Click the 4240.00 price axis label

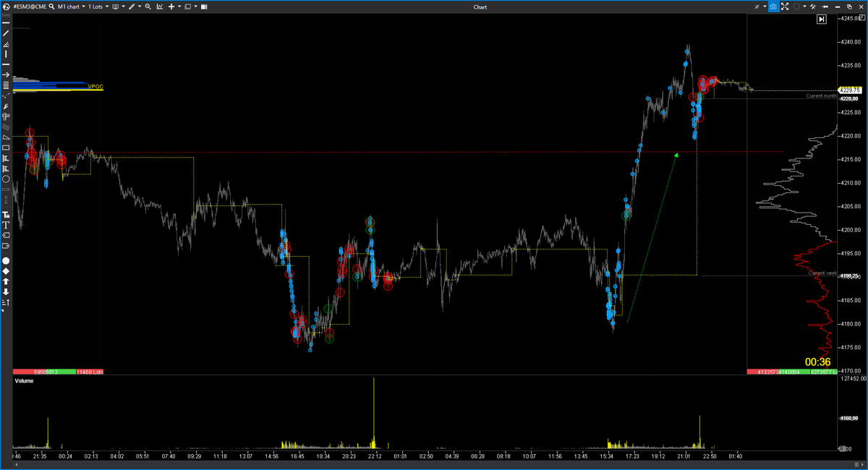click(851, 42)
